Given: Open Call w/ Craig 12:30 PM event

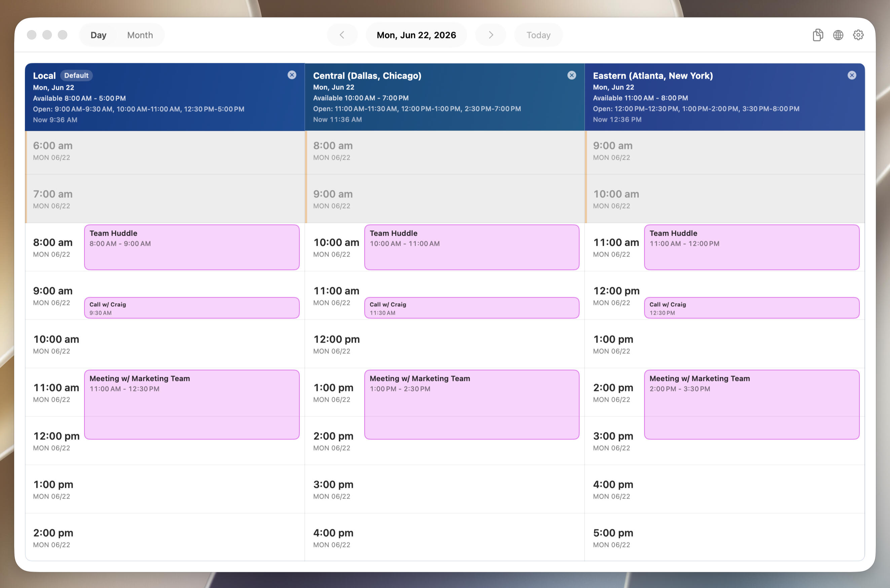Looking at the screenshot, I should 751,308.
